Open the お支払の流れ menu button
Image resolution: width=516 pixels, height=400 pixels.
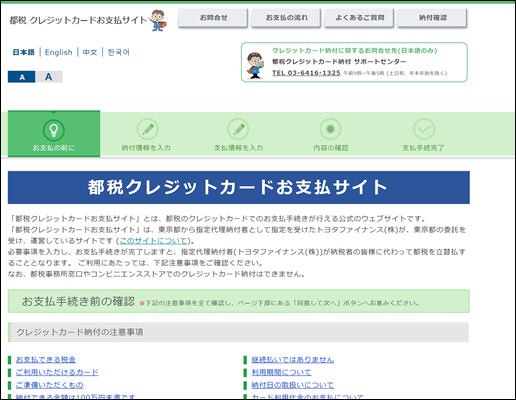pyautogui.click(x=286, y=18)
